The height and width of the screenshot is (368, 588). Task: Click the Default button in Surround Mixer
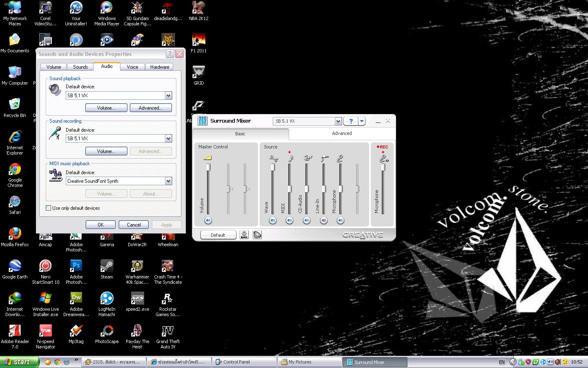pos(218,235)
